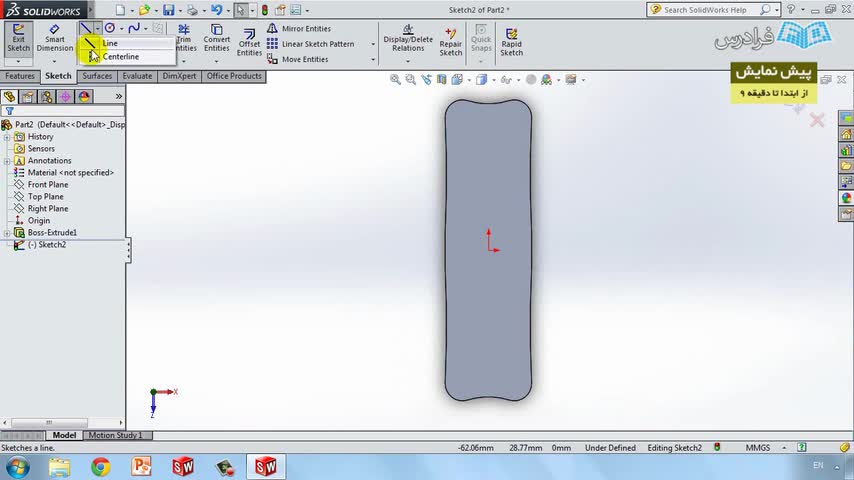Select the Spline sketch tool

(134, 28)
